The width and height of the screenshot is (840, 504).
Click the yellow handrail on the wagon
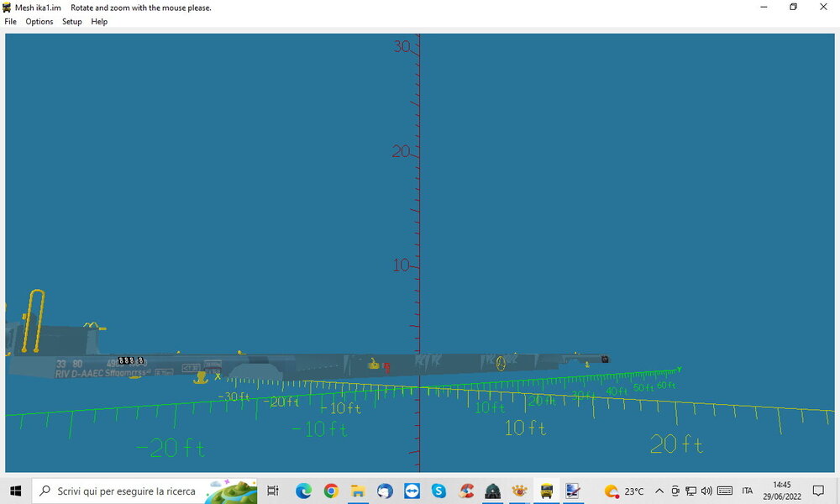click(x=33, y=320)
